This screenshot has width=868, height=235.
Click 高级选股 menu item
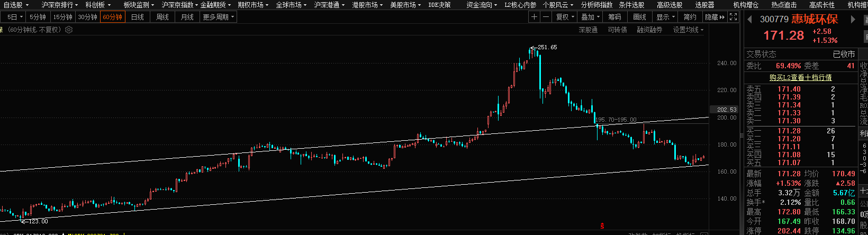[670, 5]
